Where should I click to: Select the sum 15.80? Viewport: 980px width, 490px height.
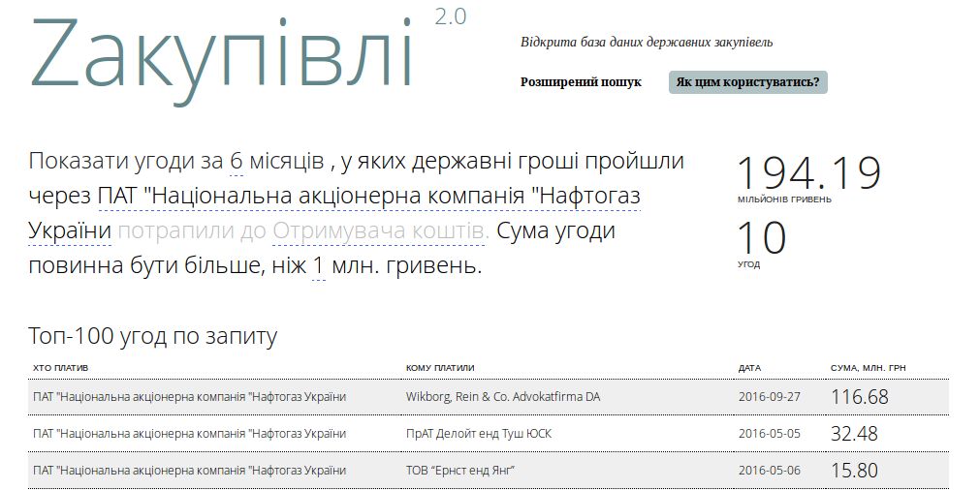click(854, 471)
